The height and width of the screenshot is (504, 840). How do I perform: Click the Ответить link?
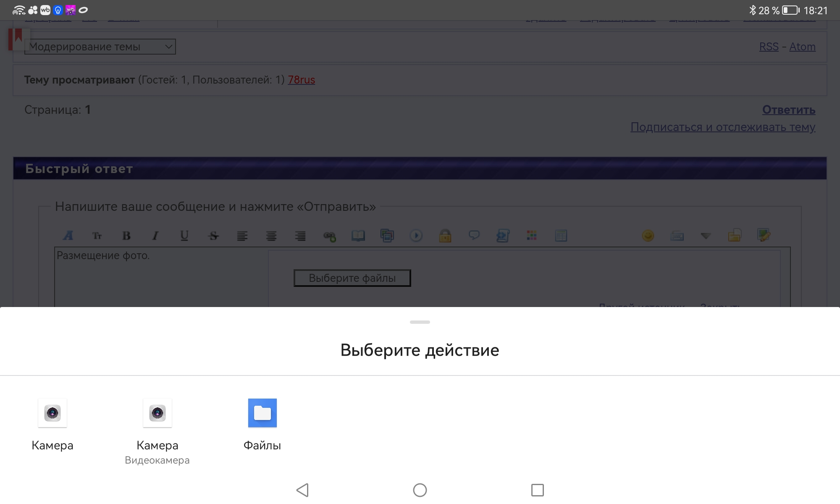click(x=788, y=110)
